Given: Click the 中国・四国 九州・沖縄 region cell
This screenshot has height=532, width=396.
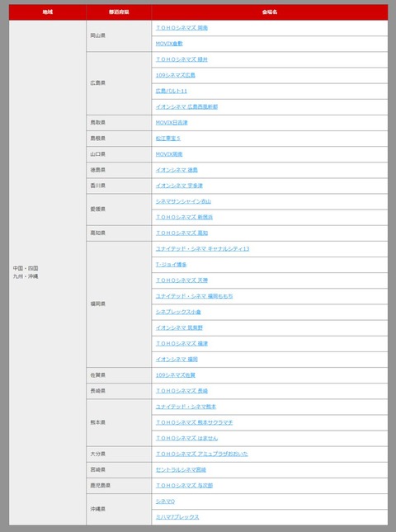Looking at the screenshot, I should (x=48, y=272).
